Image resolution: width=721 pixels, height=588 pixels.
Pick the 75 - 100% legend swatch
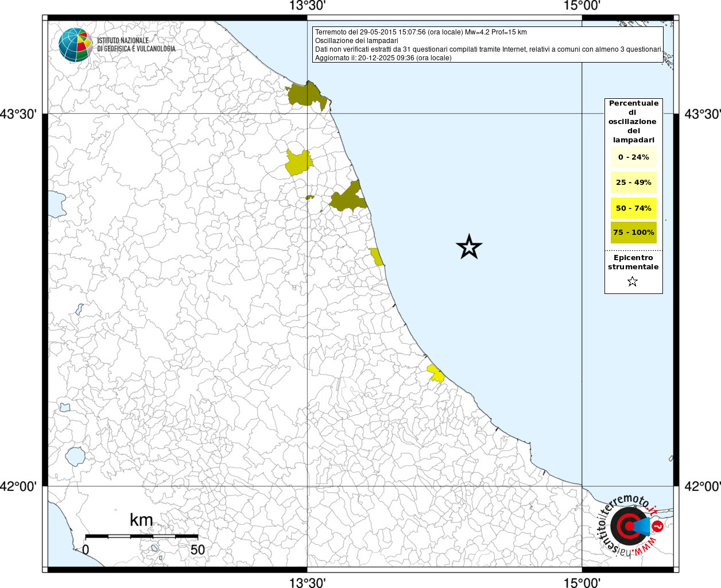click(633, 233)
